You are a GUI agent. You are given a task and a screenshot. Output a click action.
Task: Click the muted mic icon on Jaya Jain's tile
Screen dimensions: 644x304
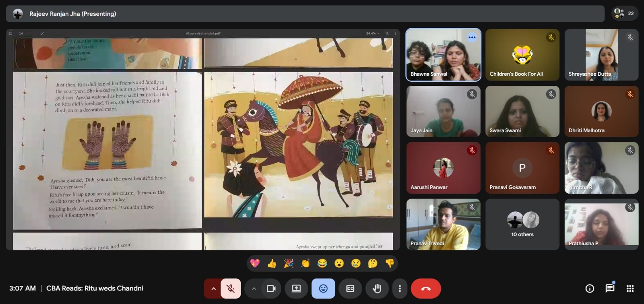coord(472,94)
